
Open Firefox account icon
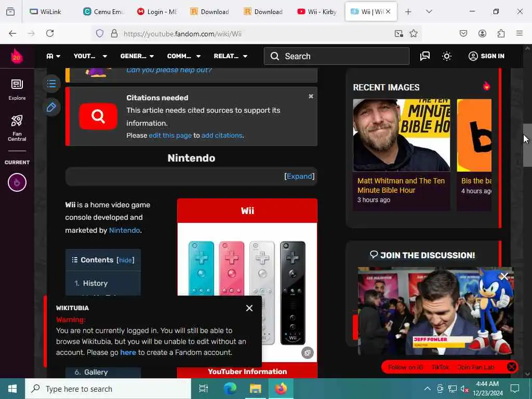point(482,33)
